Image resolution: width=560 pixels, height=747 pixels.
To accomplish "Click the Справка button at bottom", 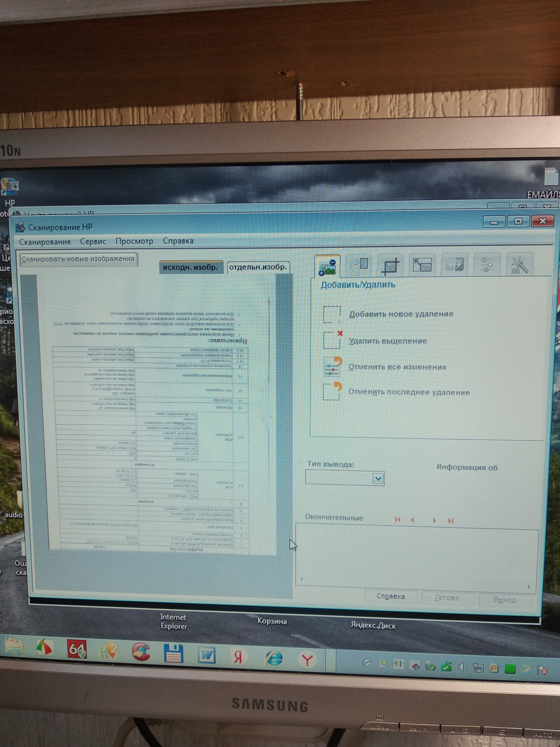I will pos(391,596).
